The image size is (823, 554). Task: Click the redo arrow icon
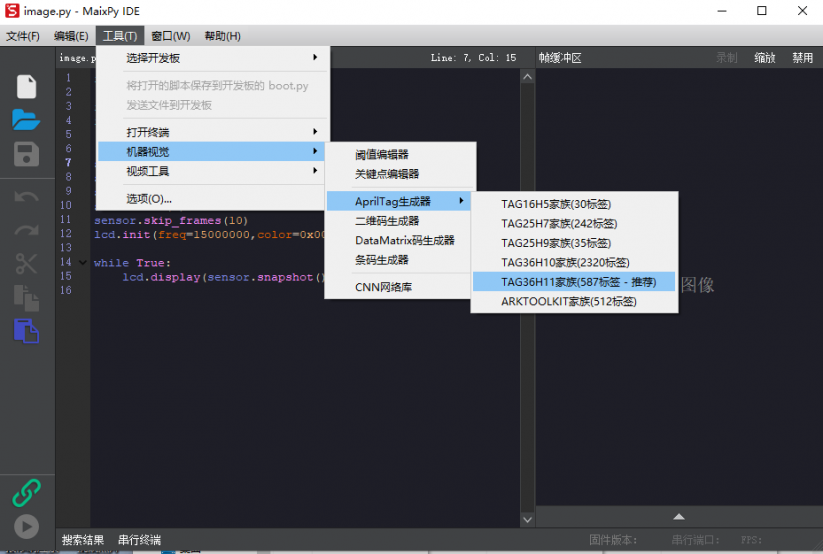pyautogui.click(x=26, y=229)
